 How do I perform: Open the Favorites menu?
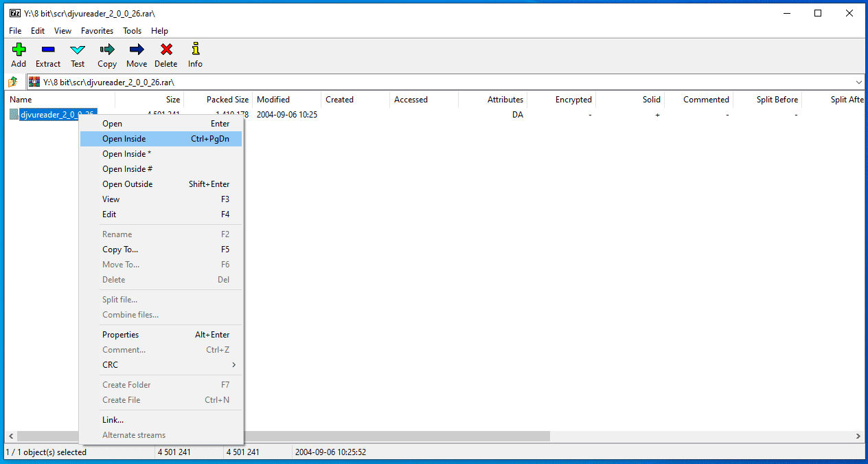(x=97, y=31)
